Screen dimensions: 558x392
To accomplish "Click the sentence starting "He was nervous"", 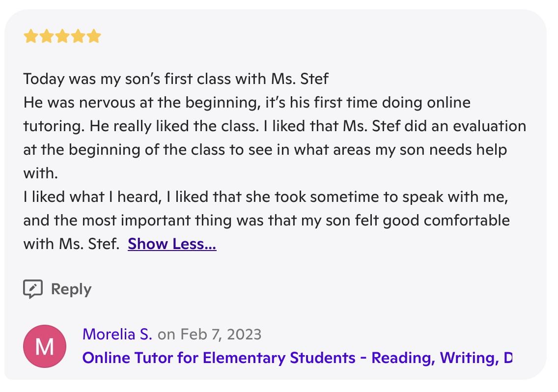I will pos(247,103).
